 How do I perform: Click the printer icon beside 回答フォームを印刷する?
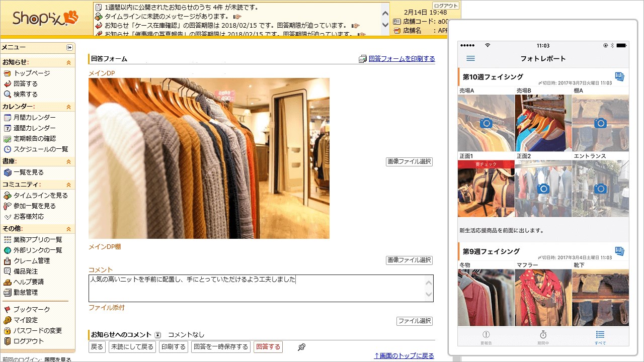(363, 59)
